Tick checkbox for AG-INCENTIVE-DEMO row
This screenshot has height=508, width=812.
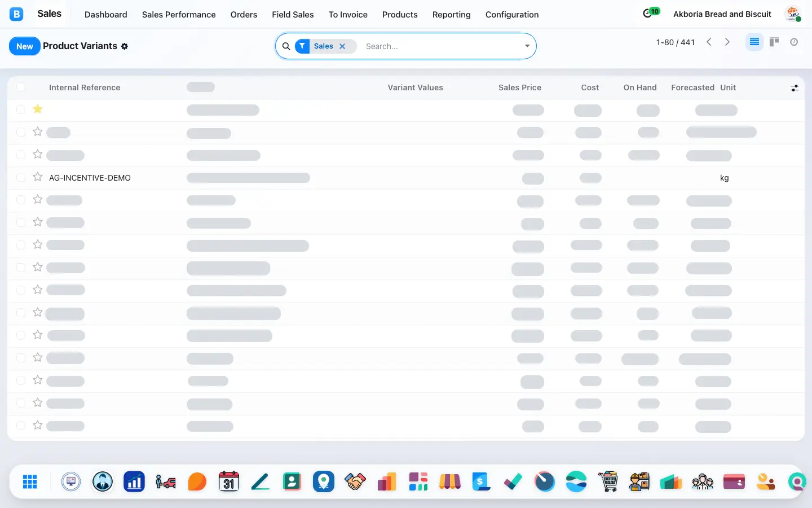pyautogui.click(x=21, y=177)
